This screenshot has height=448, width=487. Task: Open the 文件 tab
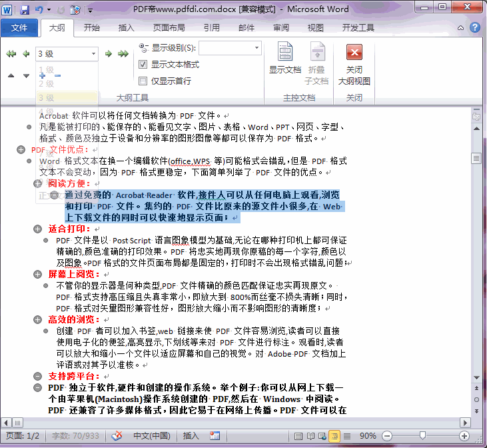19,28
